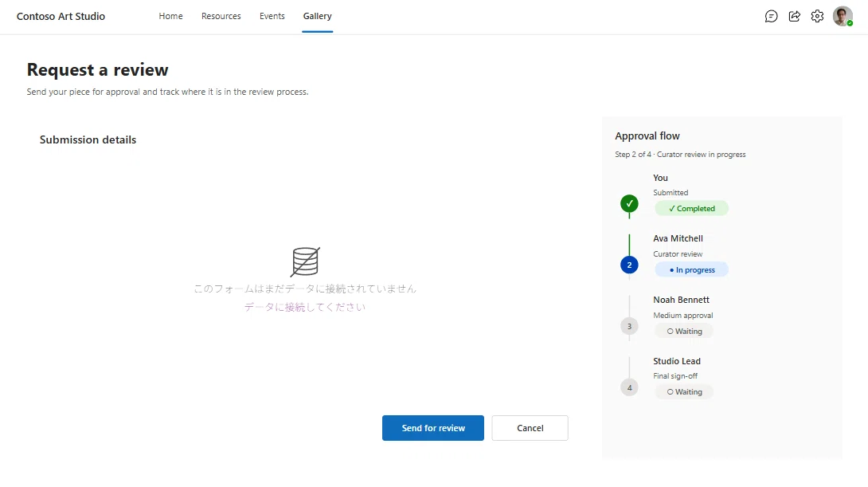
Task: Click the 'Noah Bennett' reviewer name
Action: pyautogui.click(x=681, y=300)
